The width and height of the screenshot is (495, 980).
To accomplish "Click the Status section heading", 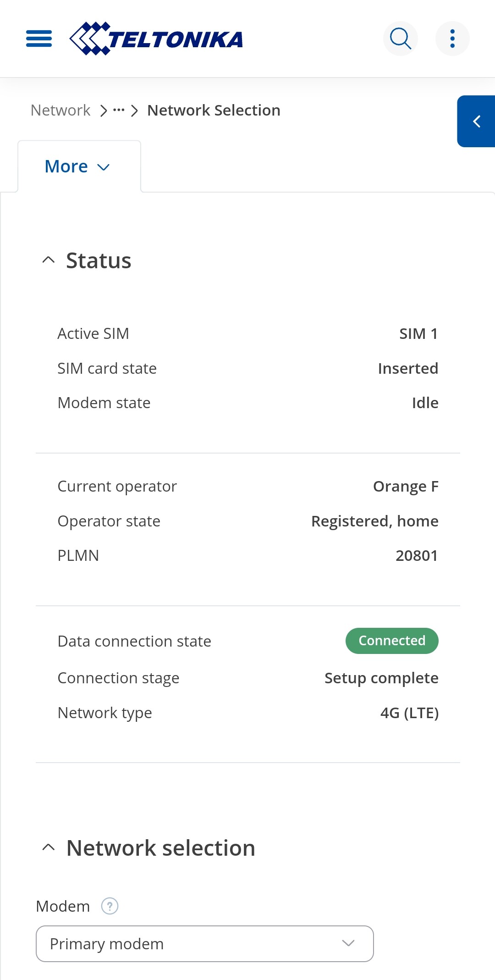I will pos(99,260).
